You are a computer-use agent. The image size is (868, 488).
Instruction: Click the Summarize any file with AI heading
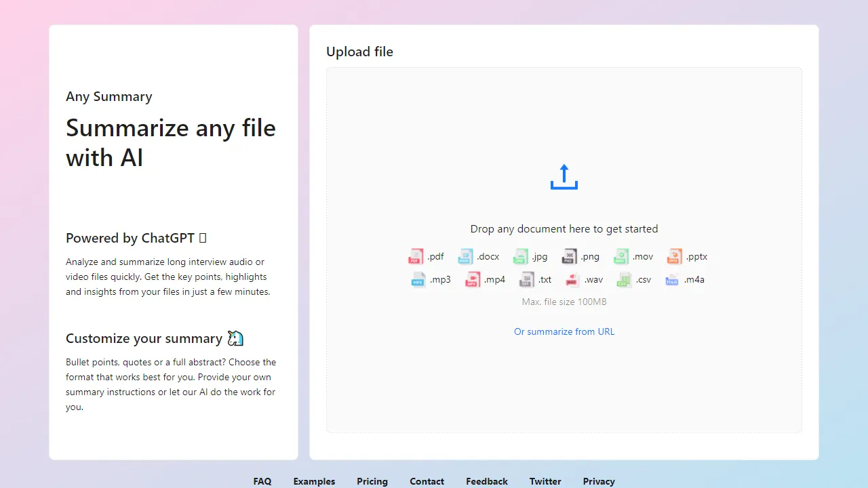pos(171,143)
